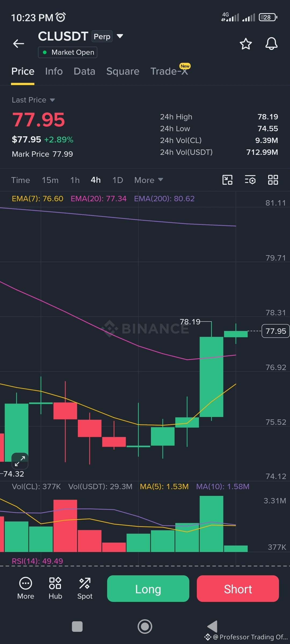The width and height of the screenshot is (290, 644).
Task: Switch to the Data tab
Action: [84, 71]
